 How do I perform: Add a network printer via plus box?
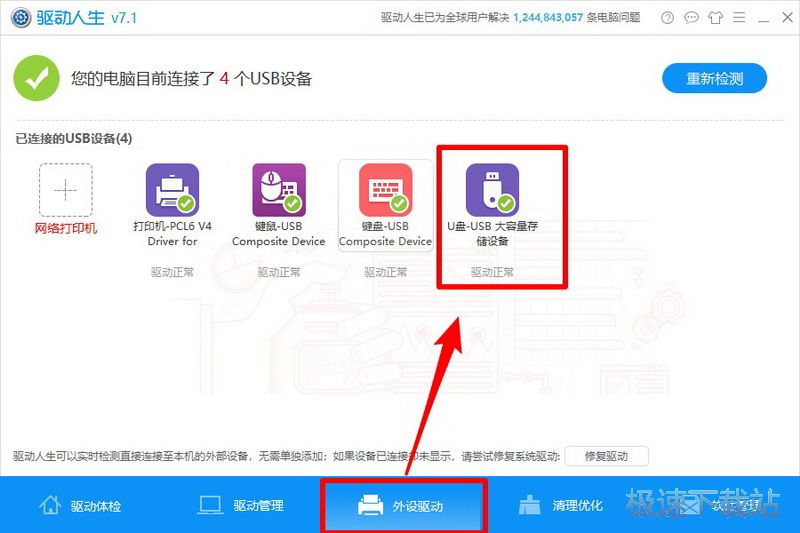click(x=66, y=190)
